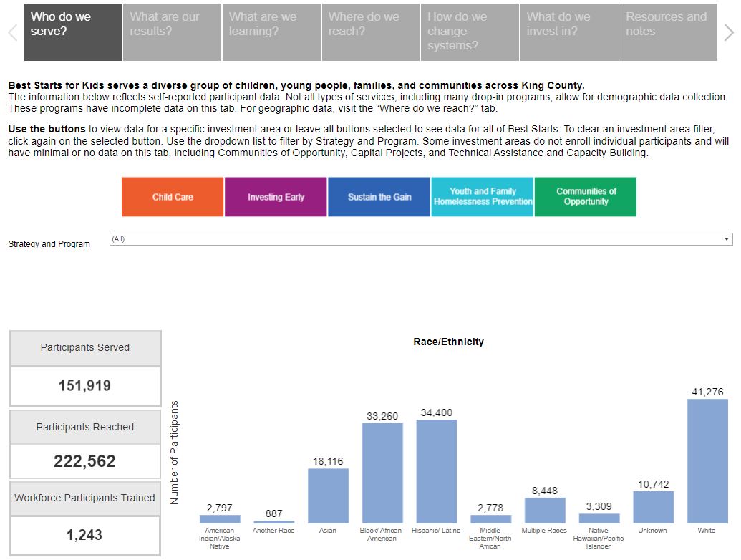Screen dimensions: 741x560
Task: Select the Investing Early filter button
Action: (276, 198)
